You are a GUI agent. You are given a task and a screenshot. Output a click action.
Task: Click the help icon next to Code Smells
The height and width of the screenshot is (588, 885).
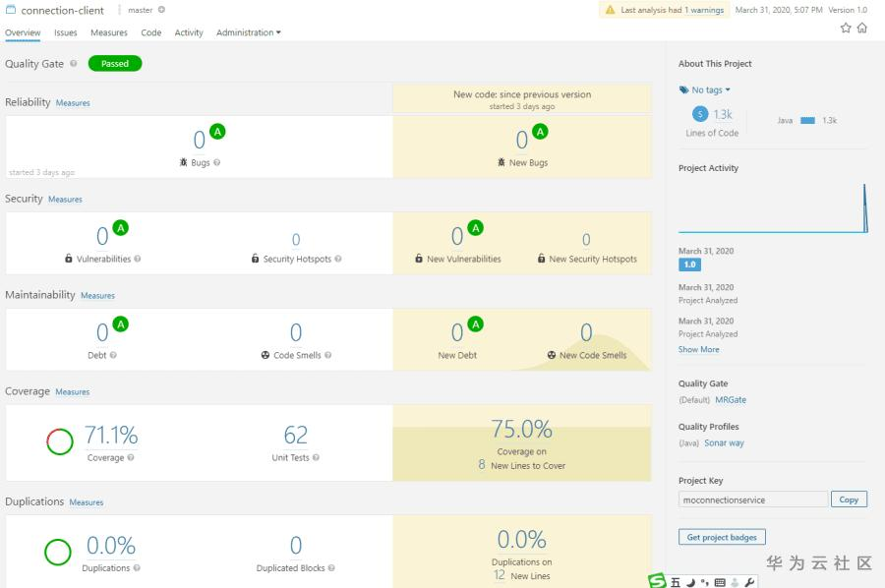[327, 355]
